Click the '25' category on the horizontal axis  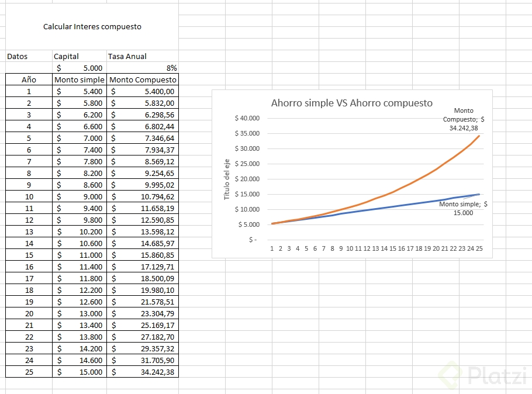coord(479,248)
